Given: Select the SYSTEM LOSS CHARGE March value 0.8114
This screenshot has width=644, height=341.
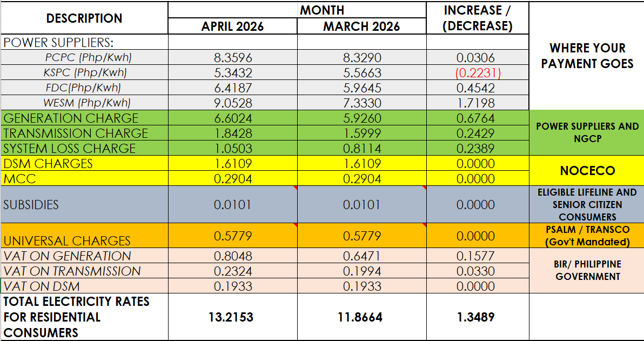Looking at the screenshot, I should pyautogui.click(x=361, y=149).
